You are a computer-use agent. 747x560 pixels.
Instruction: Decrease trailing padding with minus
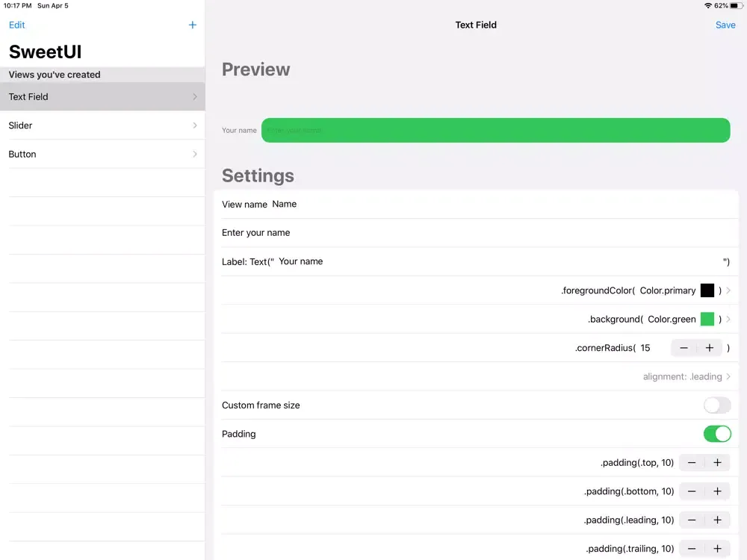pyautogui.click(x=692, y=549)
